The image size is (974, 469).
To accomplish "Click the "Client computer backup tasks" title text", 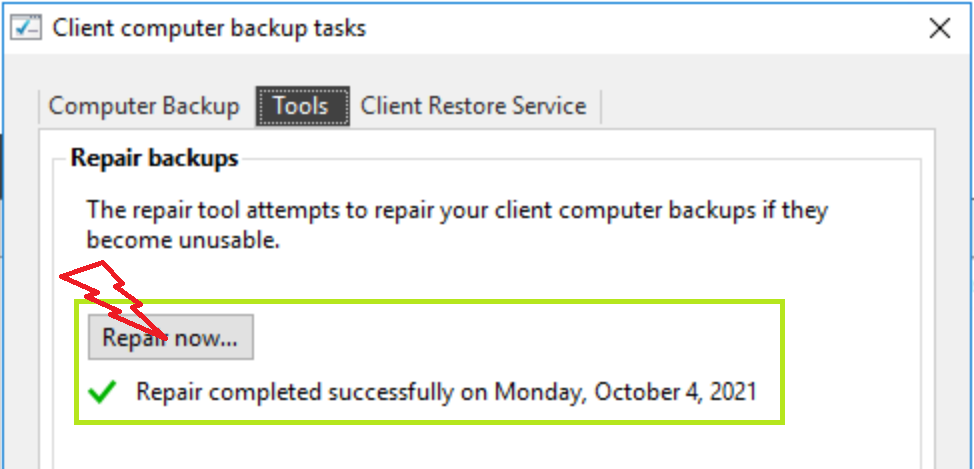I will coord(209,28).
